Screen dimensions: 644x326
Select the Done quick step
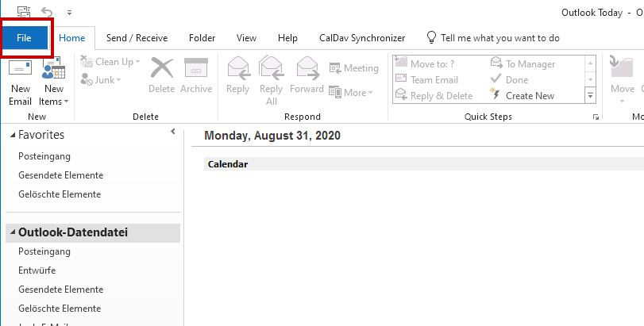coord(509,80)
